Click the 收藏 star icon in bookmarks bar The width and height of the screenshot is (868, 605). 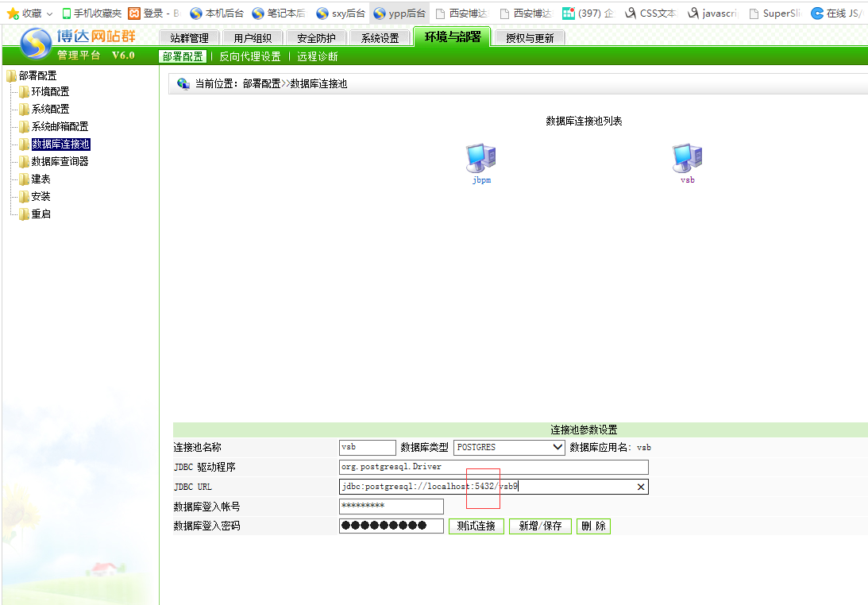click(12, 13)
